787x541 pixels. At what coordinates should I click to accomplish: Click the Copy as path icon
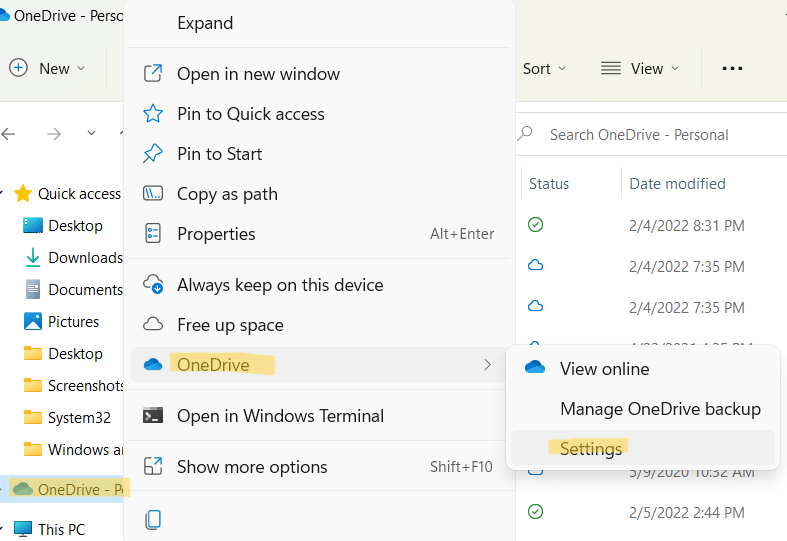153,193
